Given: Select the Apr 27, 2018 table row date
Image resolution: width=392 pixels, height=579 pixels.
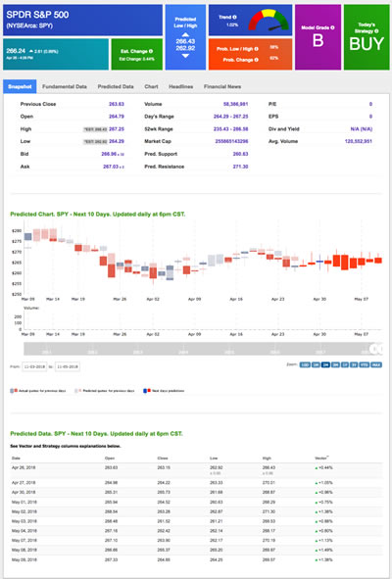Looking at the screenshot, I should click(24, 483).
